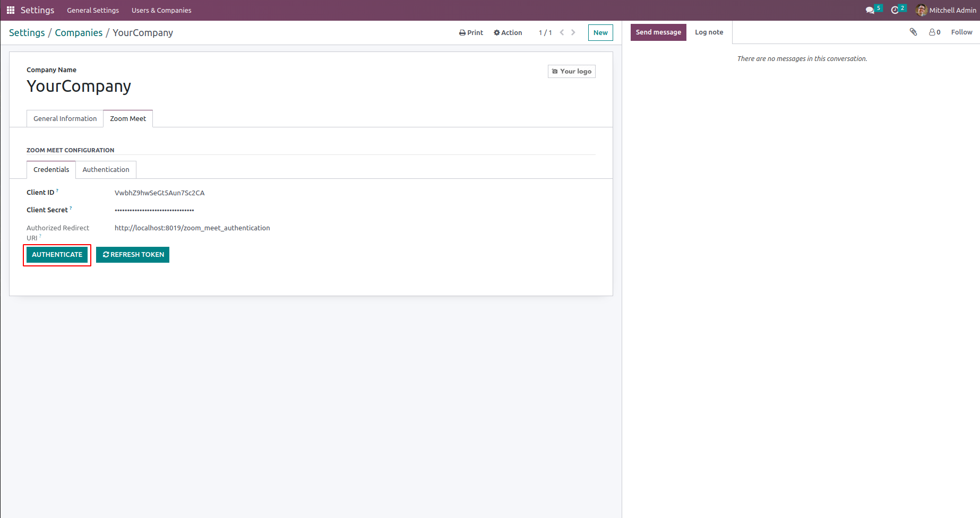Go to Companies breadcrumb link

click(x=79, y=32)
